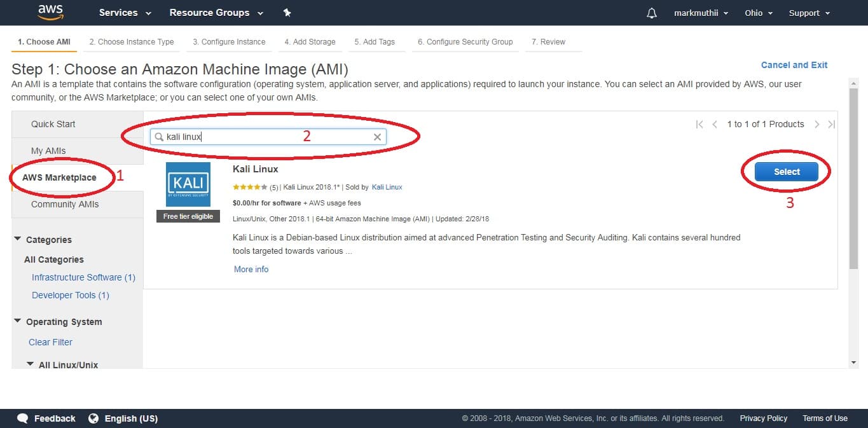Switch to 6. Configure Security Group step
The width and height of the screenshot is (868, 428).
(465, 42)
